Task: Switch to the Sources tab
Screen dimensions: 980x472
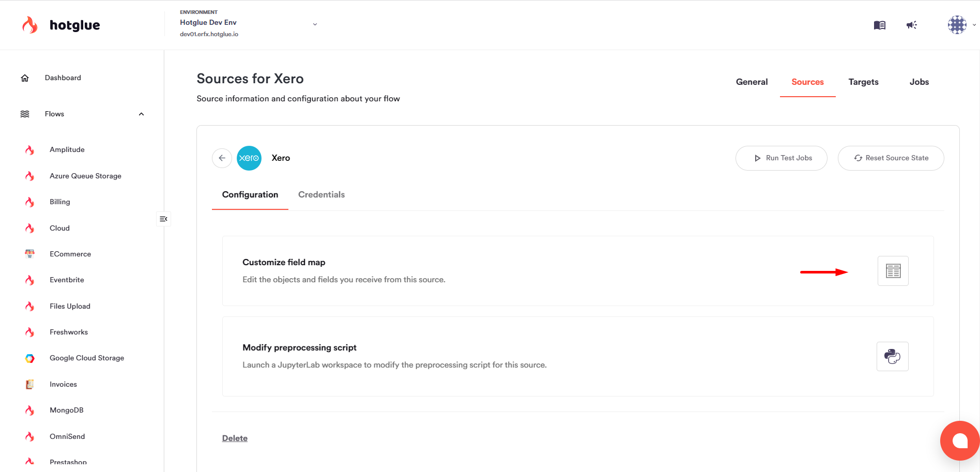Action: [x=807, y=82]
